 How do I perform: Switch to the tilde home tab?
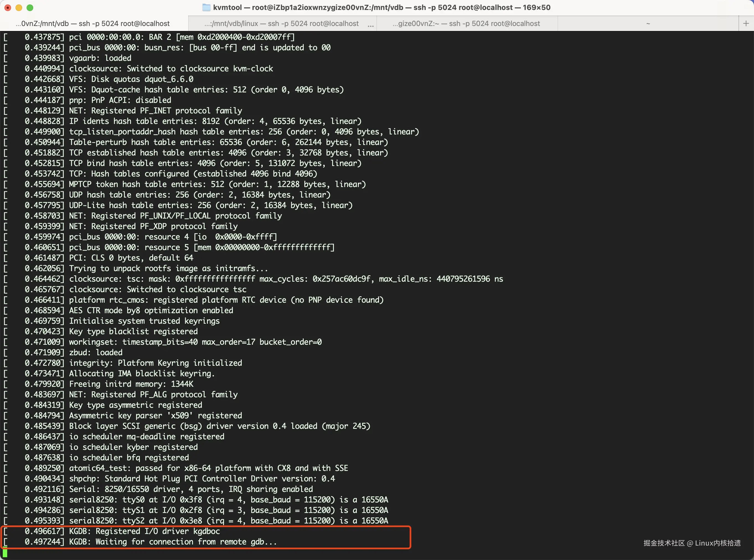pyautogui.click(x=648, y=24)
